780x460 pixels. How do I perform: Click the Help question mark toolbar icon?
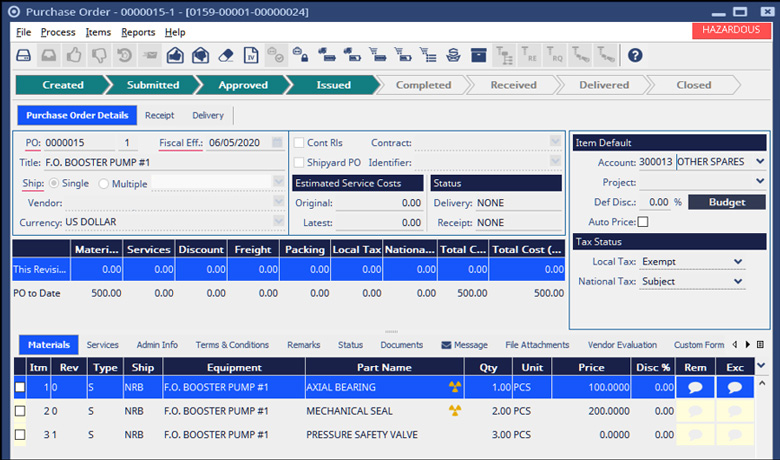pos(634,56)
